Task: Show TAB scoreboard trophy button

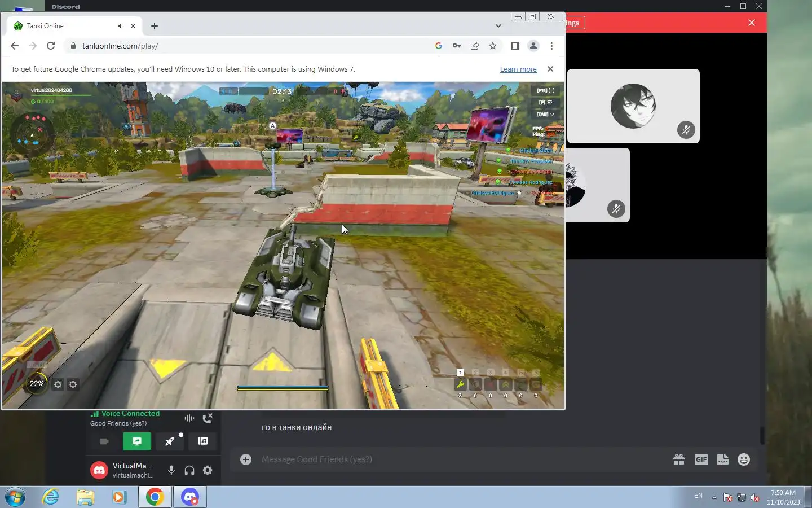Action: (545, 114)
